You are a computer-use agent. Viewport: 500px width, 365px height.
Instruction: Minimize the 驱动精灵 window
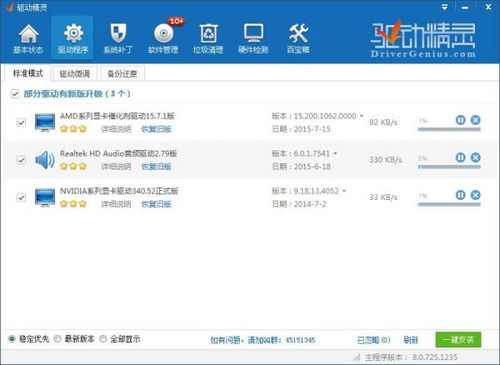(465, 7)
